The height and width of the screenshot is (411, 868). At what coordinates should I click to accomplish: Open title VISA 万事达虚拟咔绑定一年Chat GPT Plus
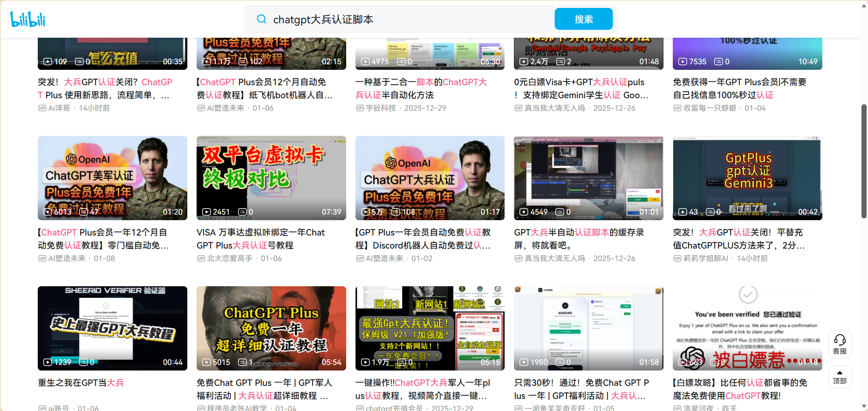(261, 239)
